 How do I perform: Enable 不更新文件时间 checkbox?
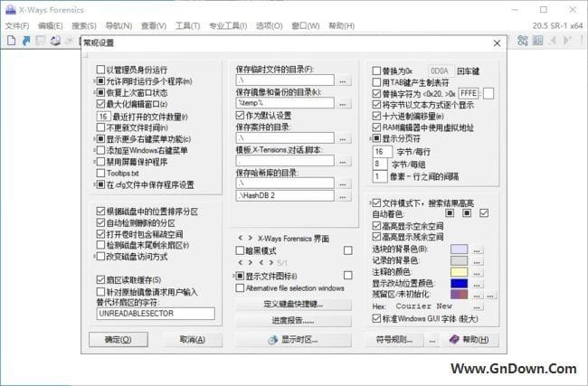pos(100,127)
